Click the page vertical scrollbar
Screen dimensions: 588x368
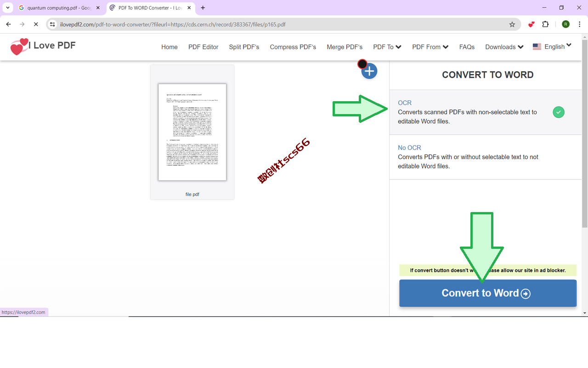point(585,133)
